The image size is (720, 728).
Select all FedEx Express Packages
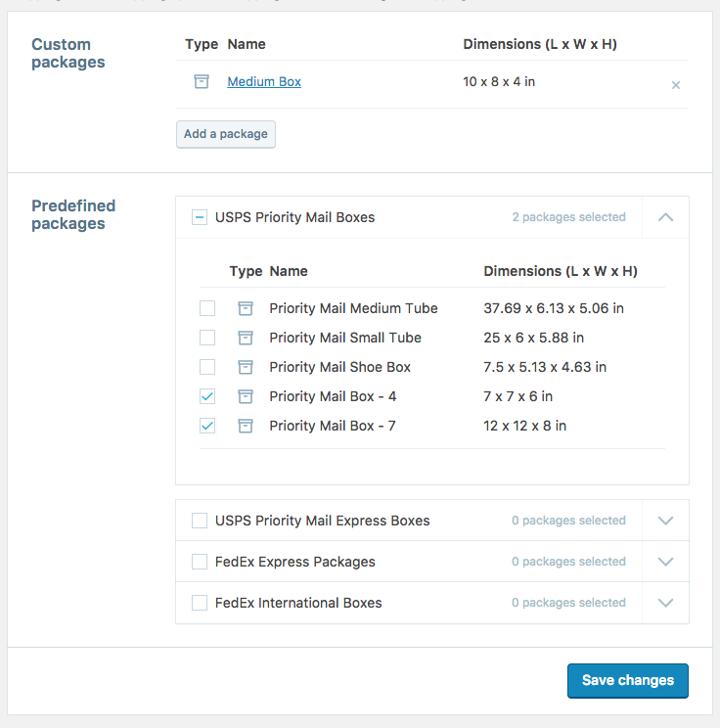pyautogui.click(x=200, y=562)
